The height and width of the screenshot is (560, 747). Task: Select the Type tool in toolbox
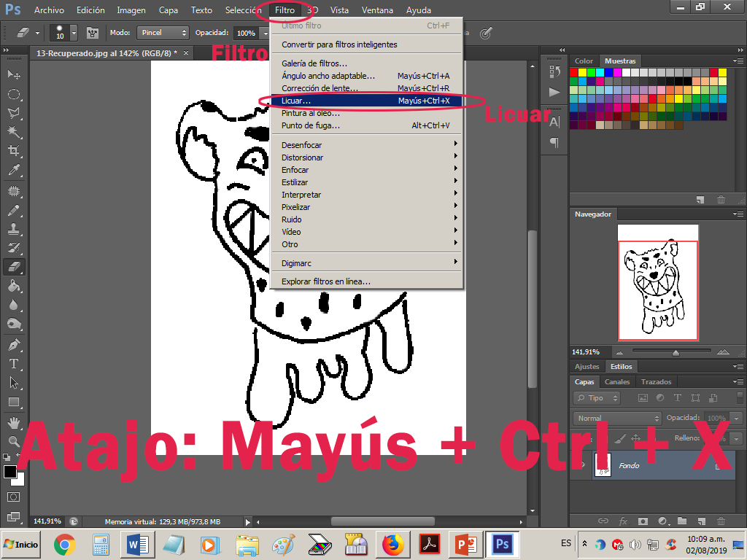(x=14, y=364)
